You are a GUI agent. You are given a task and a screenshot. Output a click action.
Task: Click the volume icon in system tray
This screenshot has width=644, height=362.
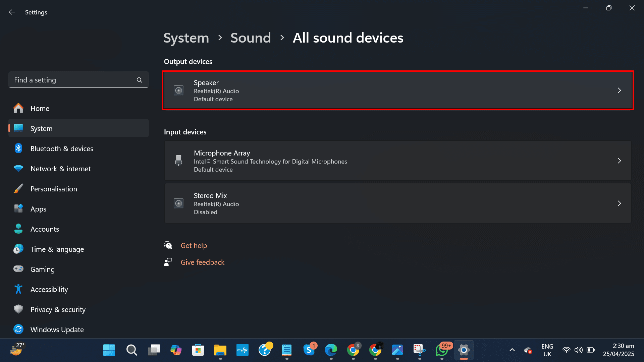(578, 350)
